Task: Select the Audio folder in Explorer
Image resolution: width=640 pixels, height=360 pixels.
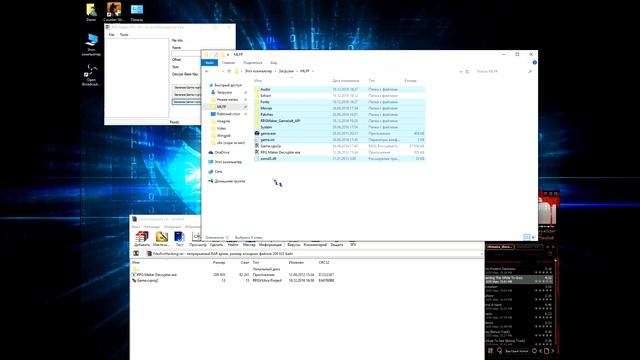Action: coord(339,89)
